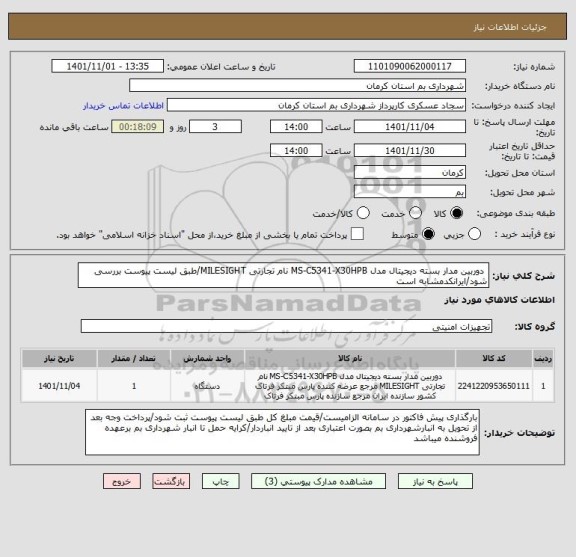The image size is (576, 557).
Task: Click the نام کالا column header
Action: (x=350, y=359)
